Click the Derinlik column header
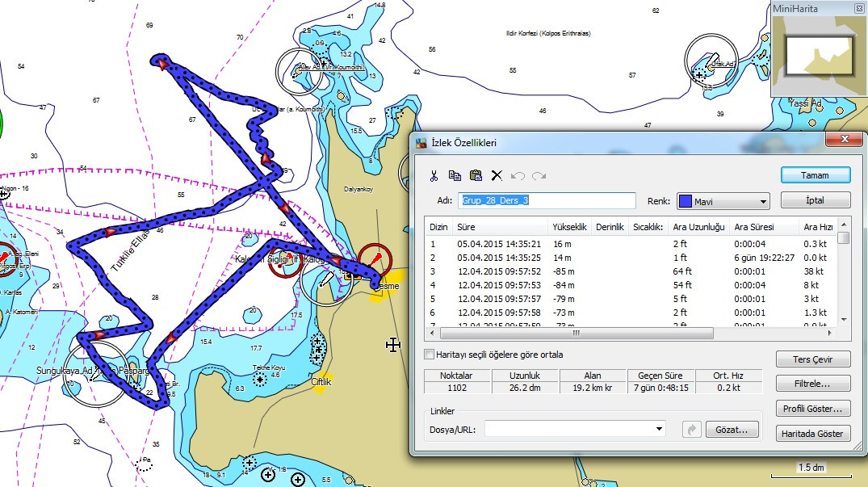 coord(610,227)
